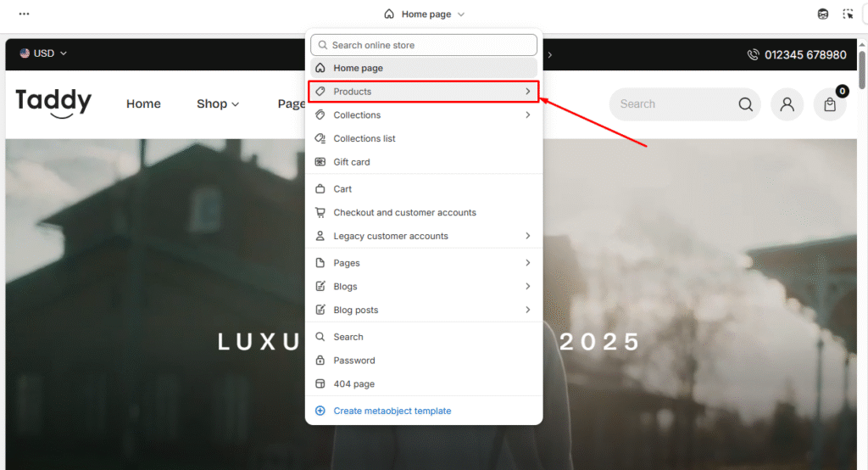The width and height of the screenshot is (868, 470).
Task: Click the inspector selection icon at top right
Action: coord(848,14)
